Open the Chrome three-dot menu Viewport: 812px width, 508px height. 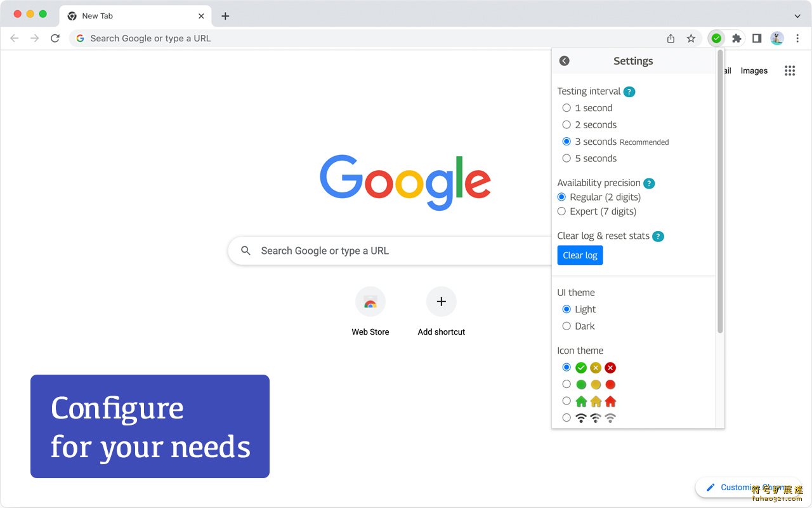797,38
